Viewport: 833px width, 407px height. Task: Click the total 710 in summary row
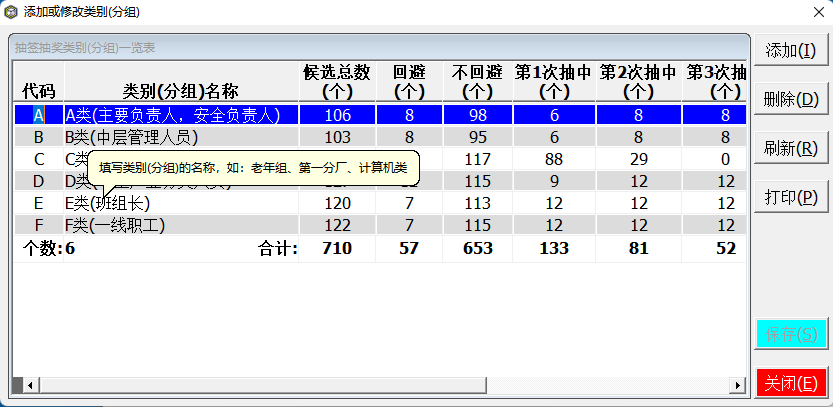pos(337,248)
